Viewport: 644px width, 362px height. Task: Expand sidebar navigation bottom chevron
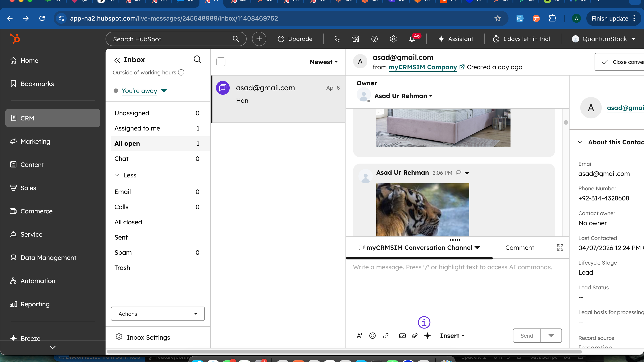(53, 347)
